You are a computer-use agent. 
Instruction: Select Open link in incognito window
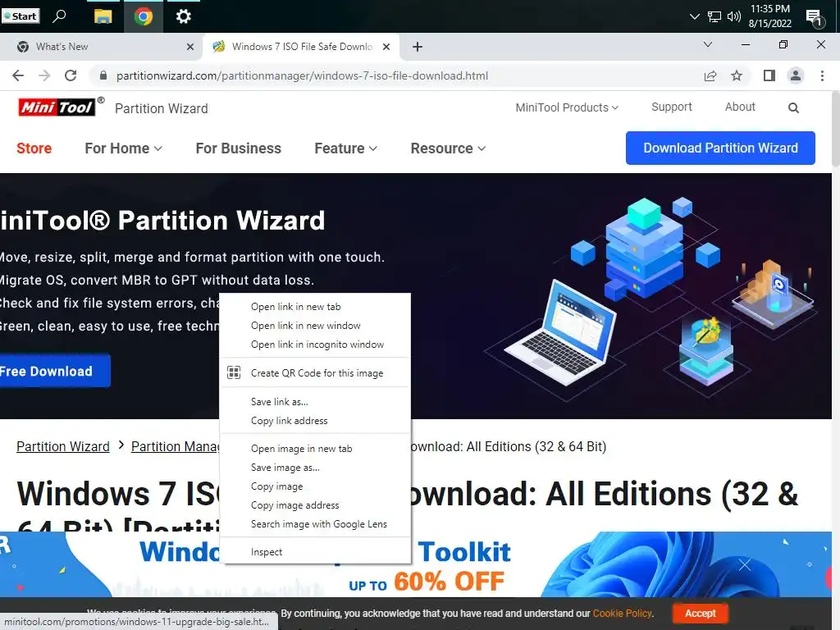pos(315,344)
